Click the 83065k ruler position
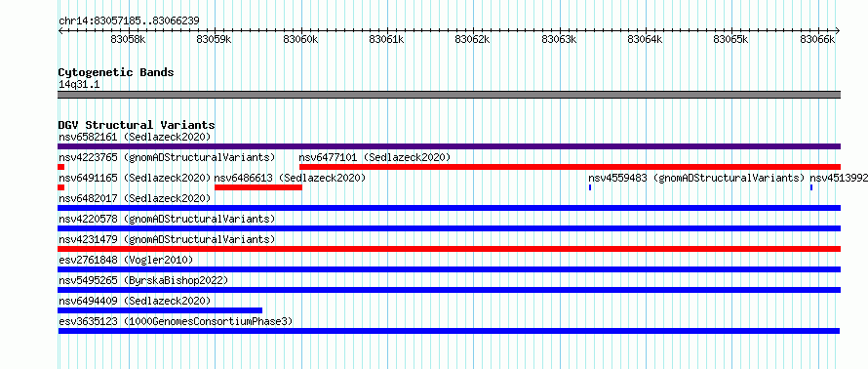The width and height of the screenshot is (868, 369). coord(731,39)
